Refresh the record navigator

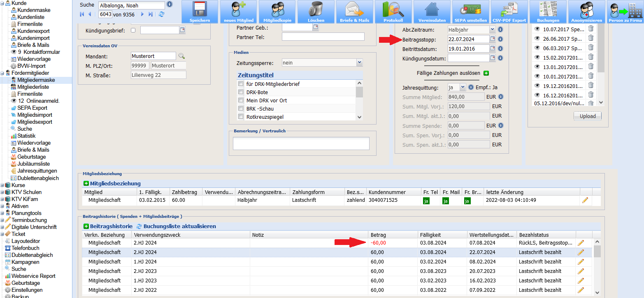[x=161, y=14]
